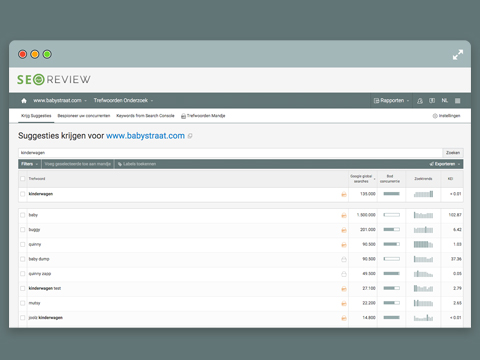480x360 pixels.
Task: Click the Zoektrends column header
Action: [x=423, y=179]
